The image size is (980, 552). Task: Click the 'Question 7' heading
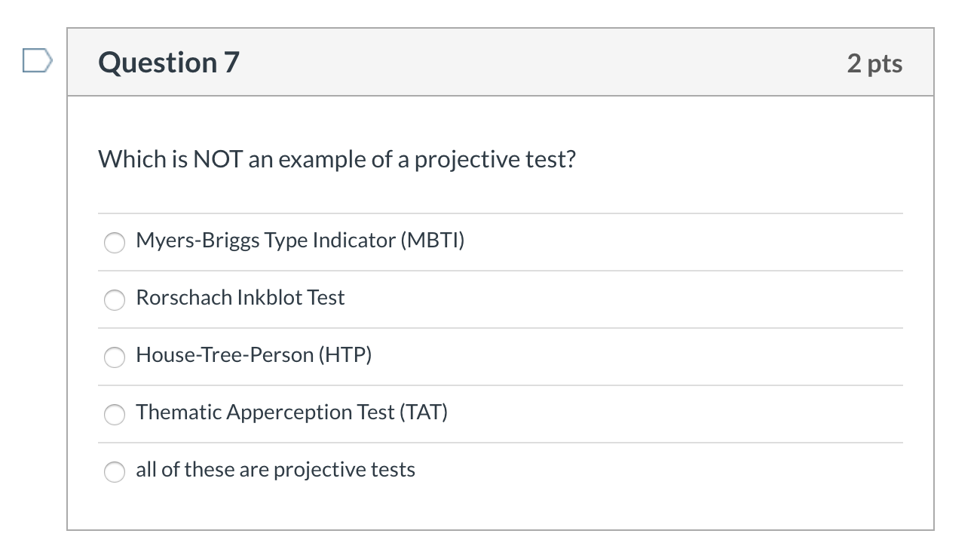pyautogui.click(x=169, y=63)
